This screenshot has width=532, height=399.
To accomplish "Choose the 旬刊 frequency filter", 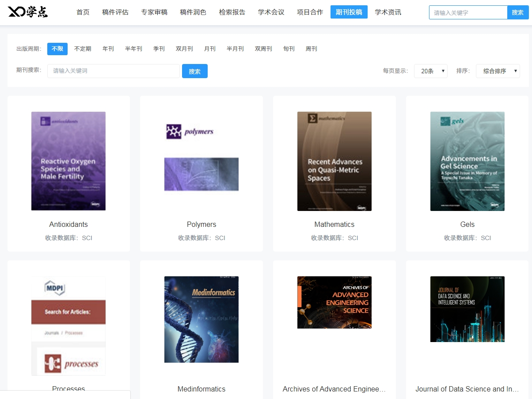I will pos(289,49).
